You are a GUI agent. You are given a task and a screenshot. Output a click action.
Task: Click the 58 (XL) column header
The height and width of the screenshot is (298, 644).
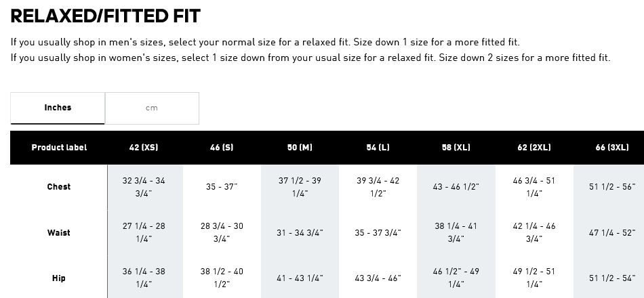456,147
